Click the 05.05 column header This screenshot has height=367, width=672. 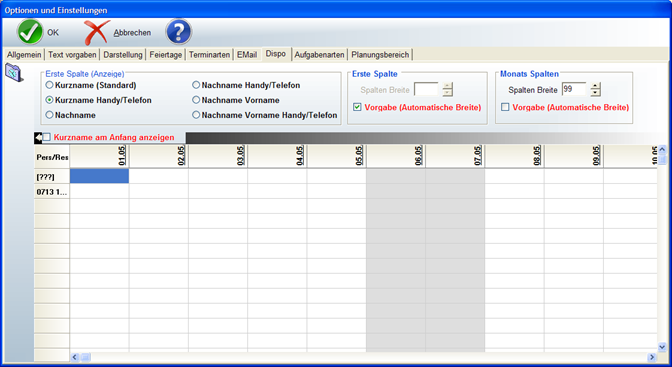point(336,156)
